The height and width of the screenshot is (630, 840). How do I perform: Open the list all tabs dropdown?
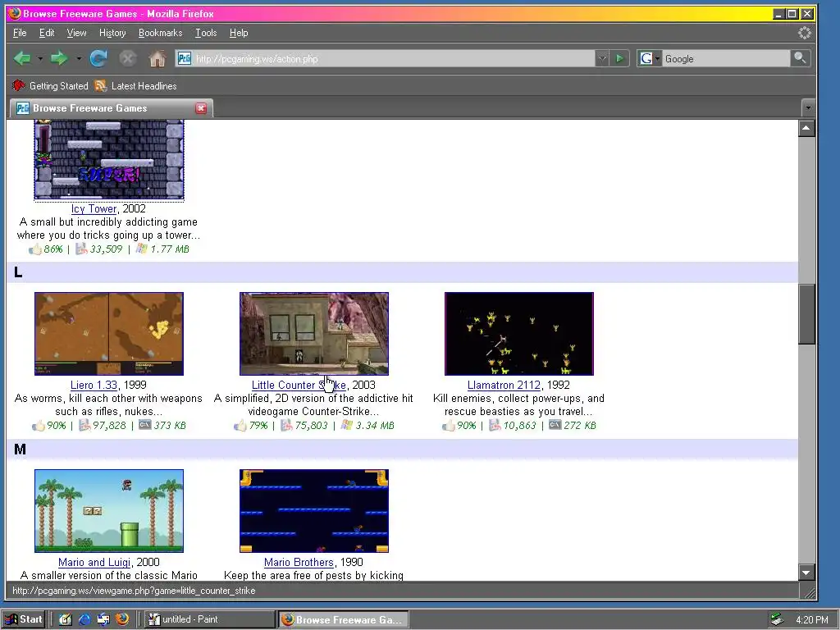click(808, 108)
